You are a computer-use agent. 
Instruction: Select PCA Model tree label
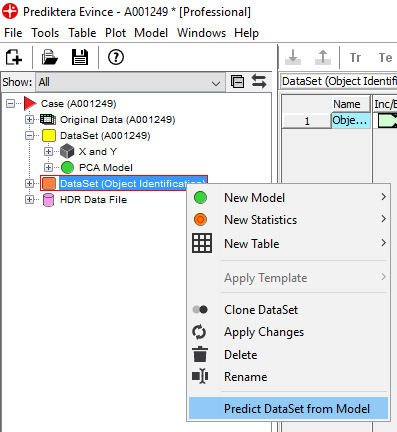(106, 168)
